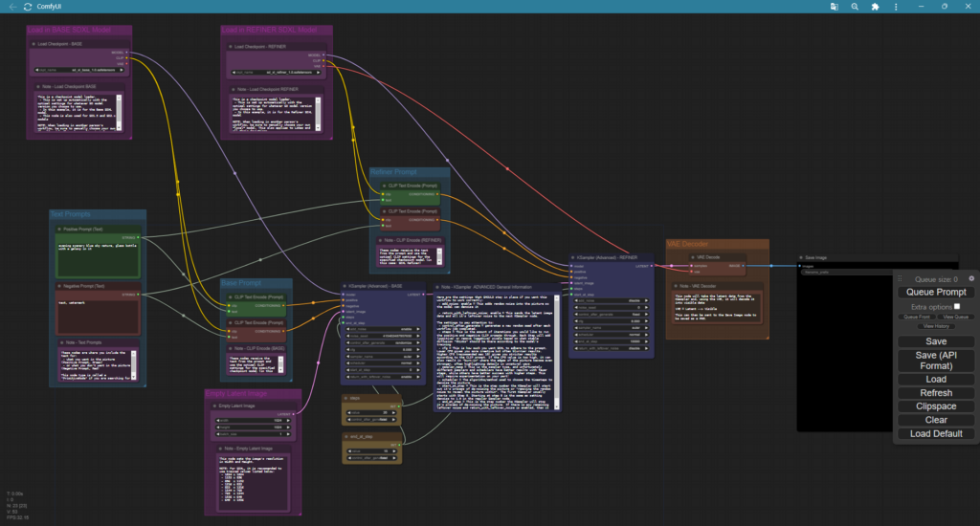
Task: Click LATENT output socket of Empty Latent Image
Action: point(293,414)
